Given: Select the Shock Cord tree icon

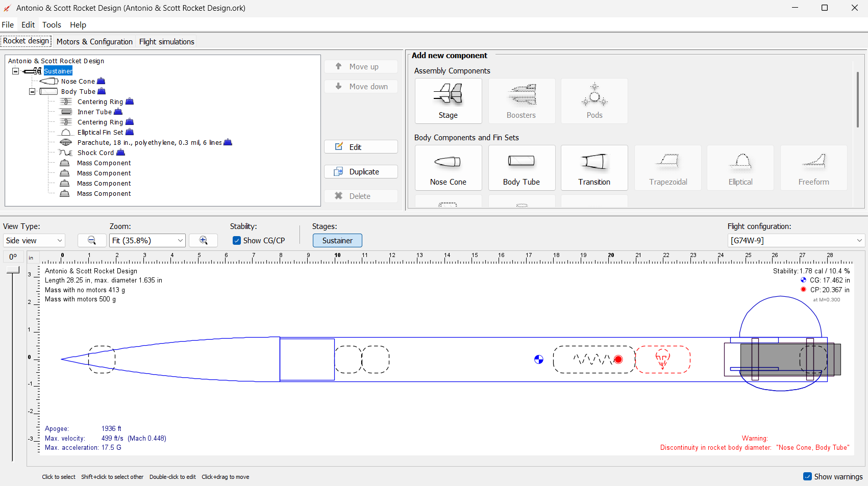Looking at the screenshot, I should click(65, 152).
